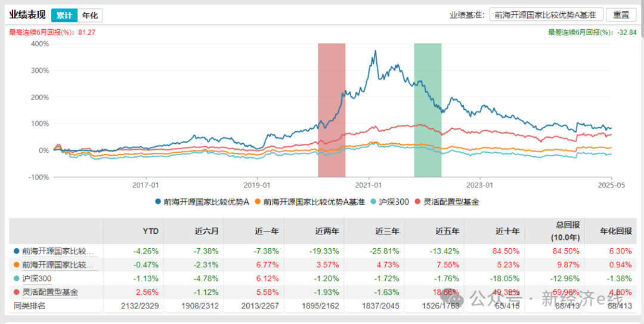Open the 灵活配置型基金 link in table
Image resolution: width=644 pixels, height=324 pixels.
click(49, 292)
